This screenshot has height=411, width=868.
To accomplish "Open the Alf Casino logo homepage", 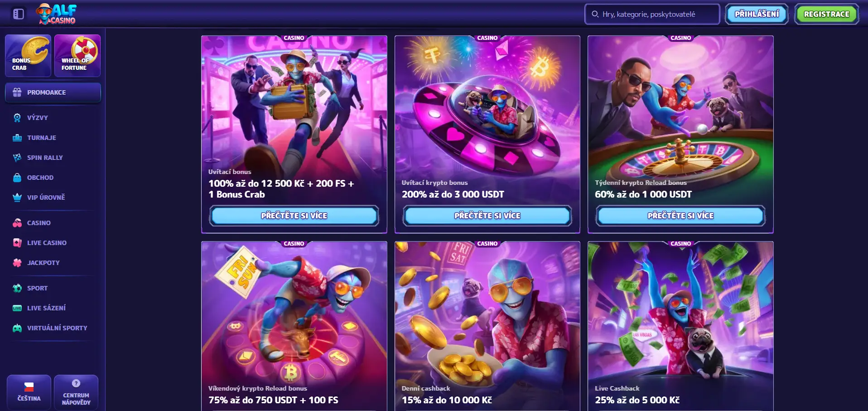I will click(x=57, y=14).
